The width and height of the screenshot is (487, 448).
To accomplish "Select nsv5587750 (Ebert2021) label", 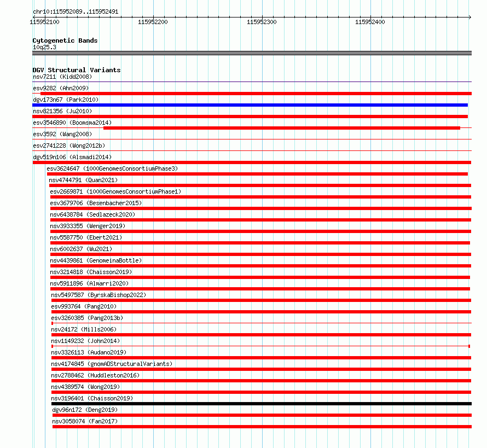I will (86, 237).
